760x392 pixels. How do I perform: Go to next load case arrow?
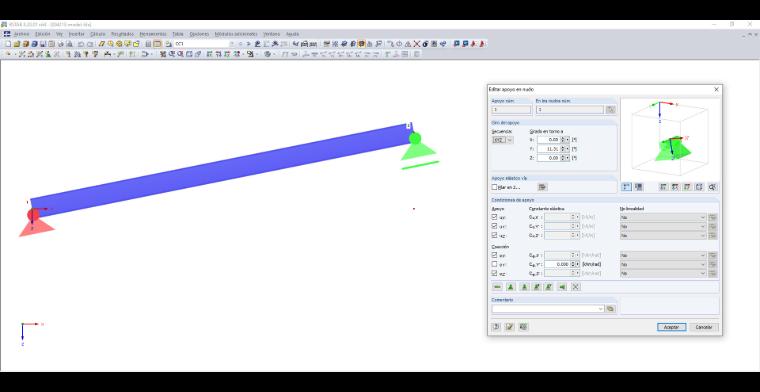(249, 44)
